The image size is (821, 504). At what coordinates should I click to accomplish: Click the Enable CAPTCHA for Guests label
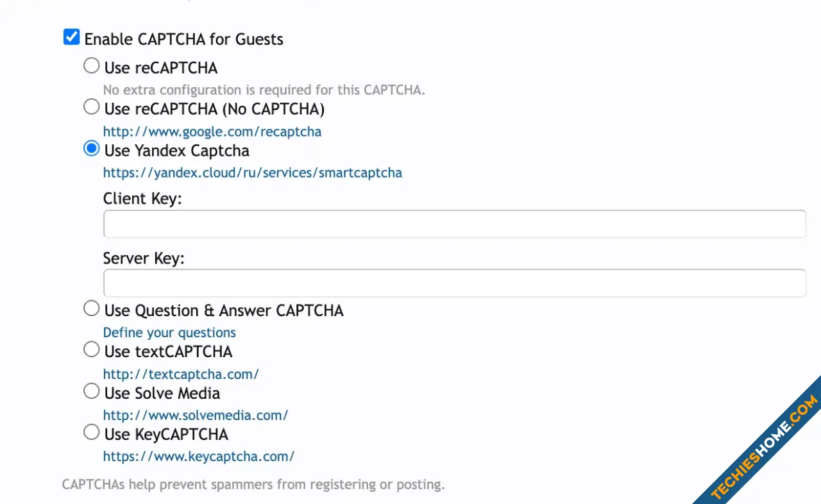point(183,39)
